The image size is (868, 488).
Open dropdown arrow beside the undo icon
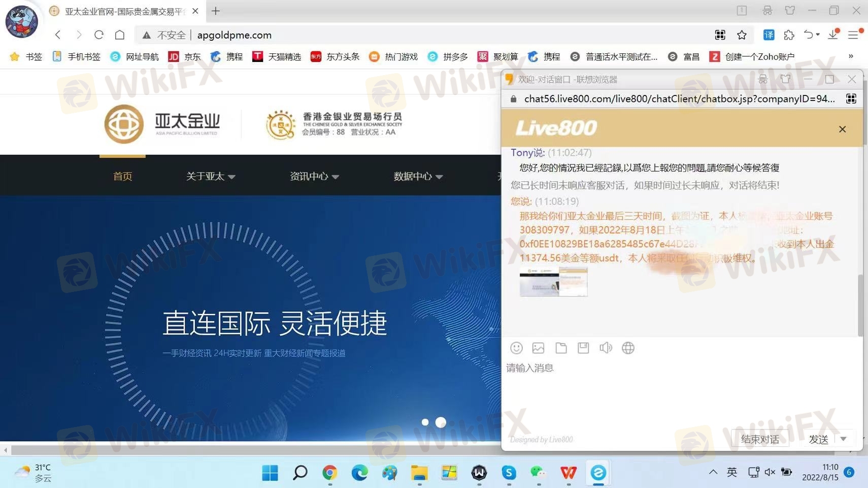(818, 35)
